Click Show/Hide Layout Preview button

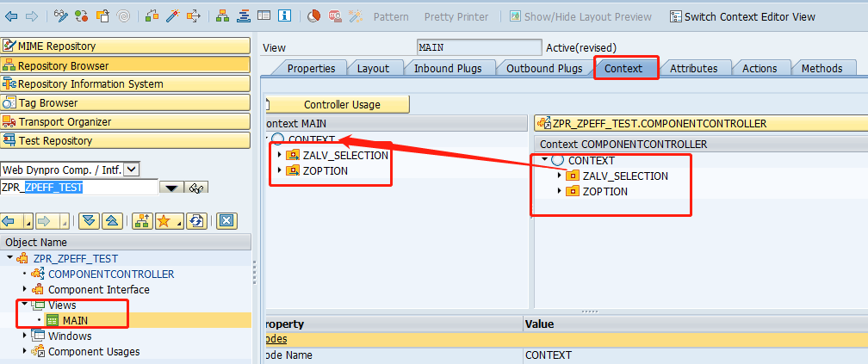tap(580, 16)
